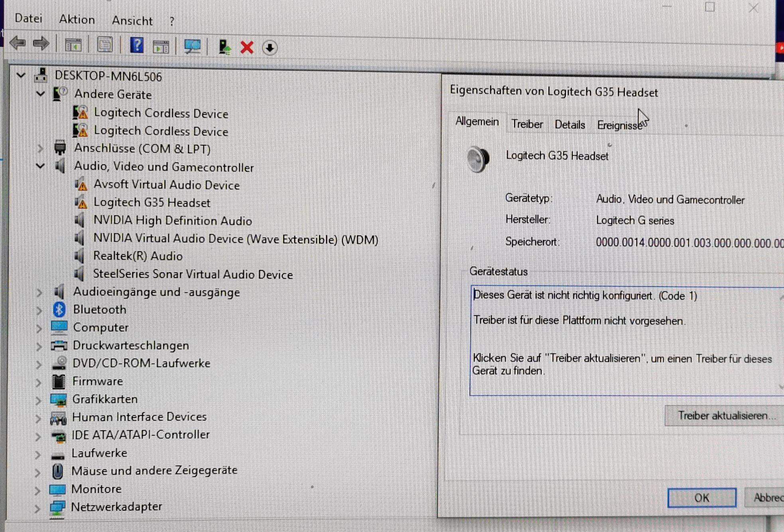Click the Abbrechen button

point(764,498)
